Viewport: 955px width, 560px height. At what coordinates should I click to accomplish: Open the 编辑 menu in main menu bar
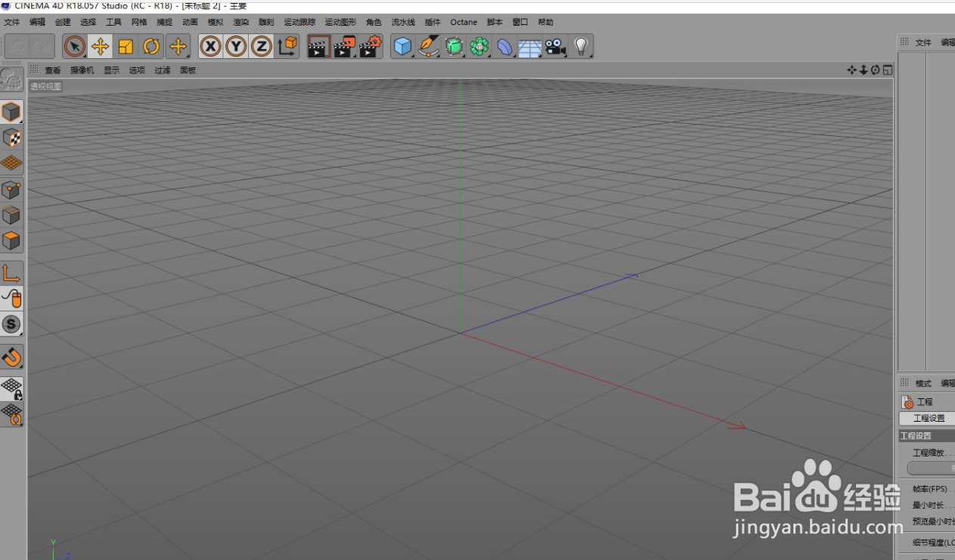pyautogui.click(x=37, y=23)
